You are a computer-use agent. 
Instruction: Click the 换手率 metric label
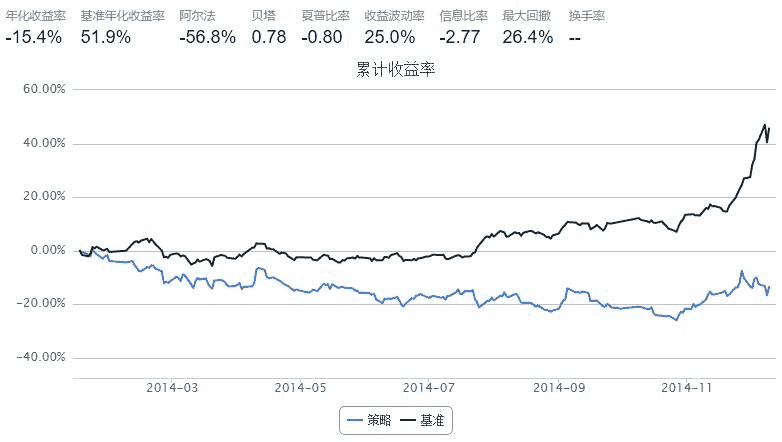click(586, 16)
